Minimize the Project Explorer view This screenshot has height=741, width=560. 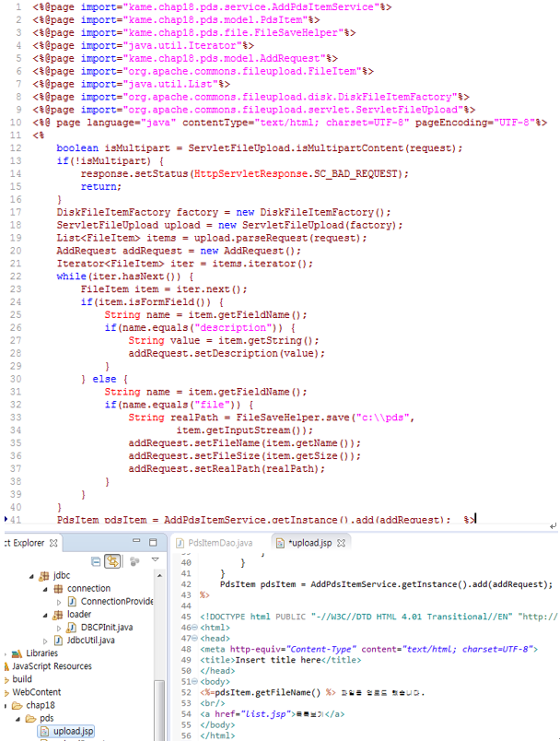tap(136, 541)
